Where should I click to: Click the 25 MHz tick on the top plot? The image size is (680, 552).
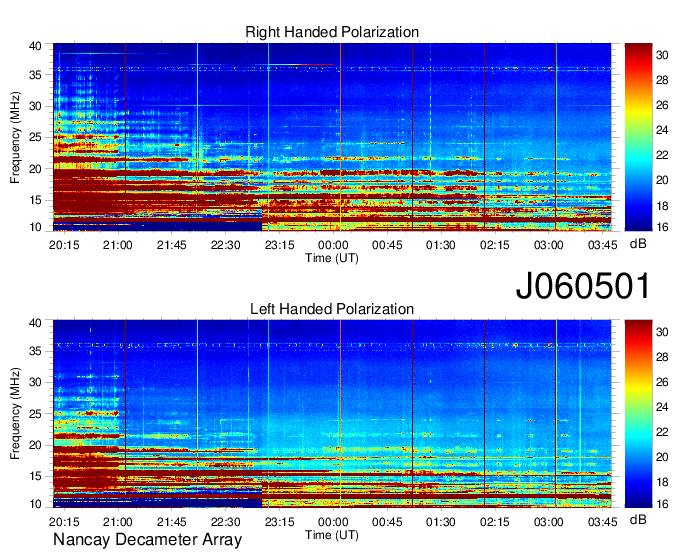(35, 137)
